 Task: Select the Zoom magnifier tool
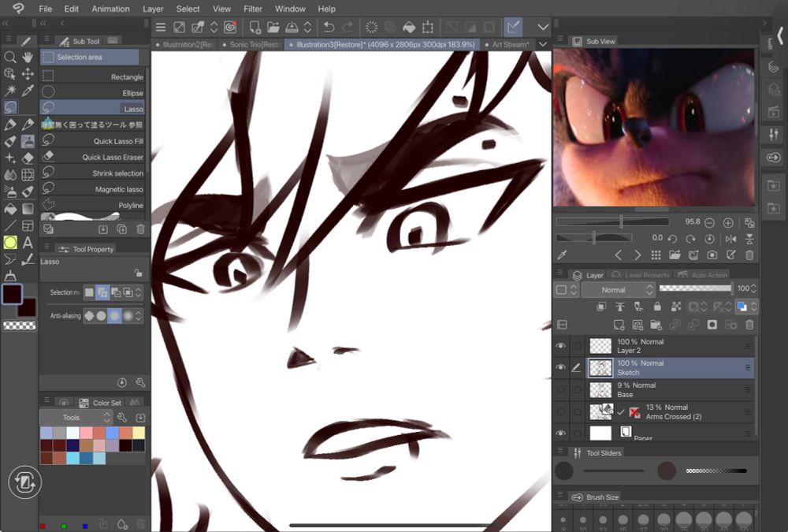tap(9, 58)
